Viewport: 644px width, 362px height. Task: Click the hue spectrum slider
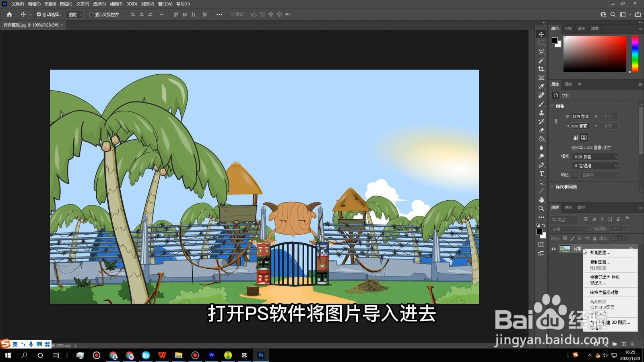point(635,54)
